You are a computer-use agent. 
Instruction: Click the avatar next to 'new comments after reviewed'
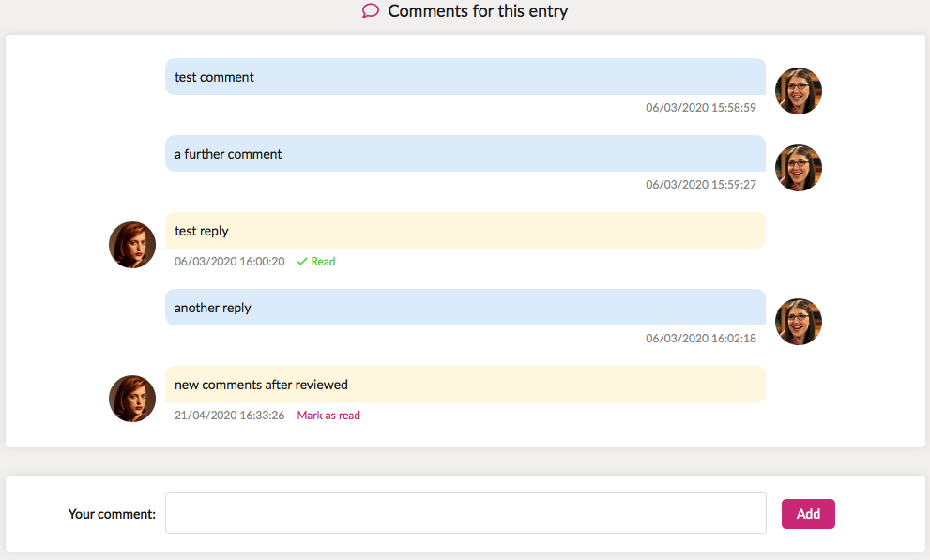click(132, 399)
